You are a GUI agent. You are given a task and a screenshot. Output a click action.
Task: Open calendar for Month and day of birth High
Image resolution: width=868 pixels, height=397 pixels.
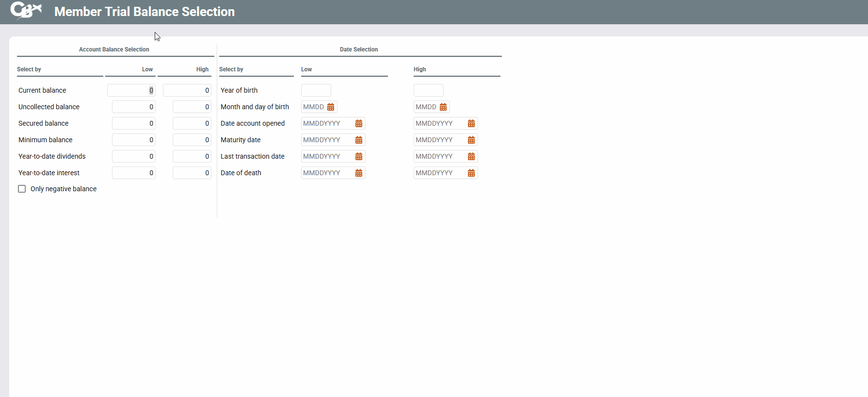click(x=443, y=107)
